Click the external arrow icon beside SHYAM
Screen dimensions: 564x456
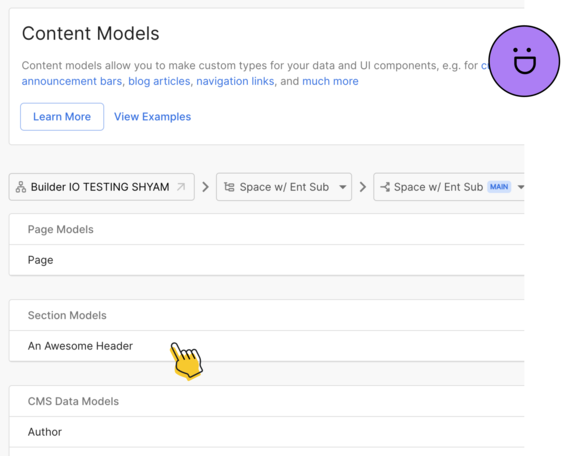181,187
